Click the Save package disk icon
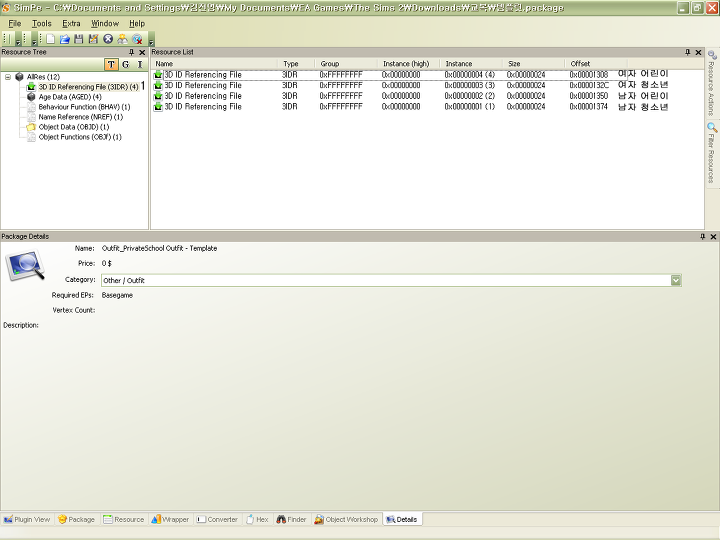 tap(79, 39)
